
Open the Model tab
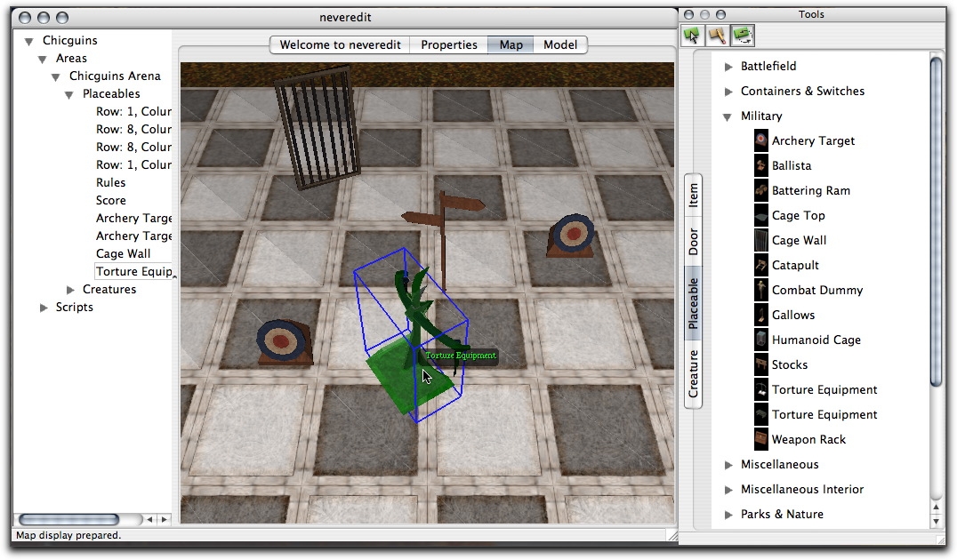click(559, 44)
